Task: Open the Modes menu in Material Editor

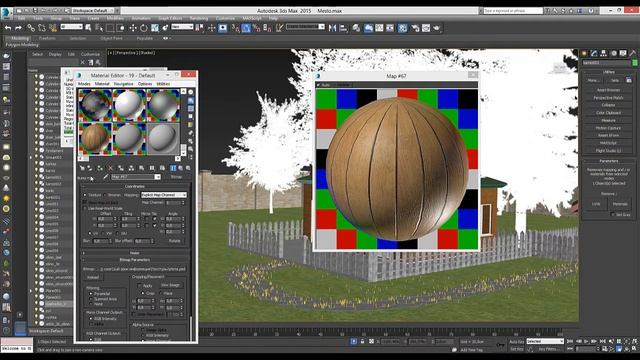Action: pos(84,84)
